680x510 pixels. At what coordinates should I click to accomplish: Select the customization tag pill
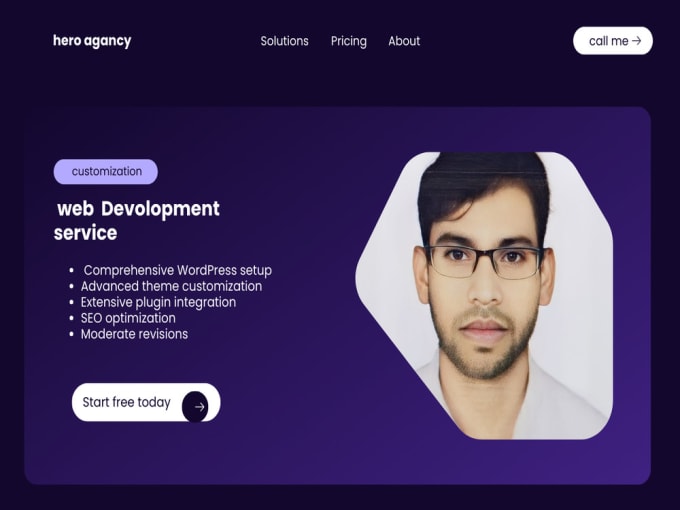click(x=106, y=172)
